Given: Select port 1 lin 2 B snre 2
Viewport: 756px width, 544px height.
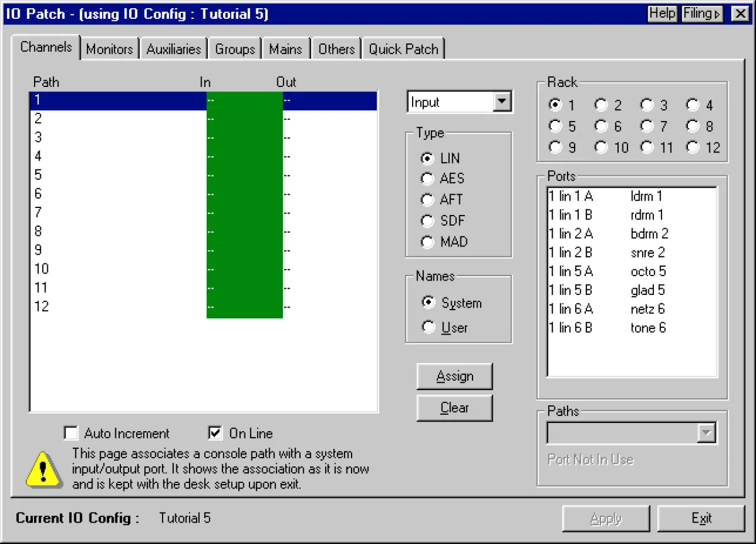Looking at the screenshot, I should pyautogui.click(x=631, y=253).
